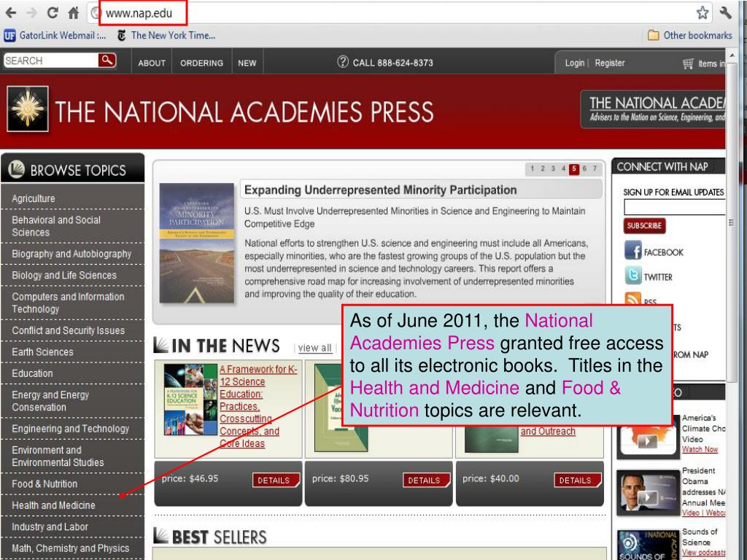The width and height of the screenshot is (747, 560).
Task: Click the Register link
Action: 609,63
